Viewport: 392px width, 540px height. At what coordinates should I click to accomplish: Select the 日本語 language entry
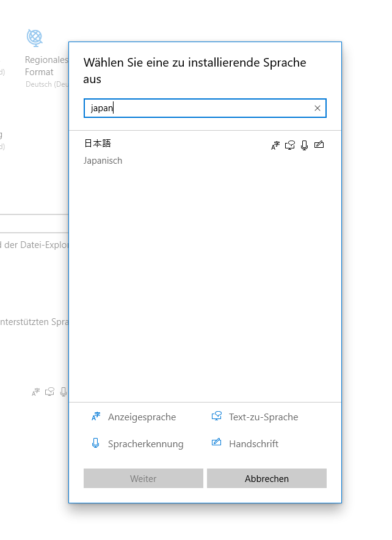[98, 144]
